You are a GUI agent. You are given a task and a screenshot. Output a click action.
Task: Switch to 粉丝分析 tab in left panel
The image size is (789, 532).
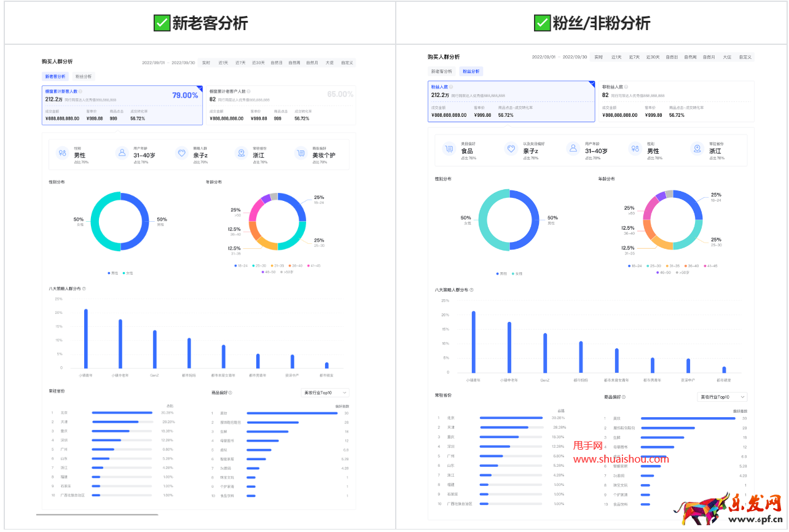coord(84,77)
